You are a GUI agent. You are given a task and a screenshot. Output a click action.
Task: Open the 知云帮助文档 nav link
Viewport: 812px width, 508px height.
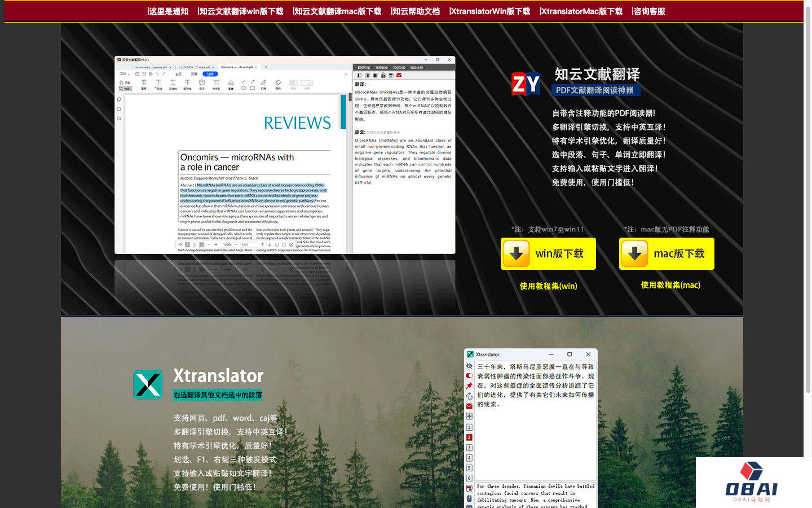(x=416, y=11)
